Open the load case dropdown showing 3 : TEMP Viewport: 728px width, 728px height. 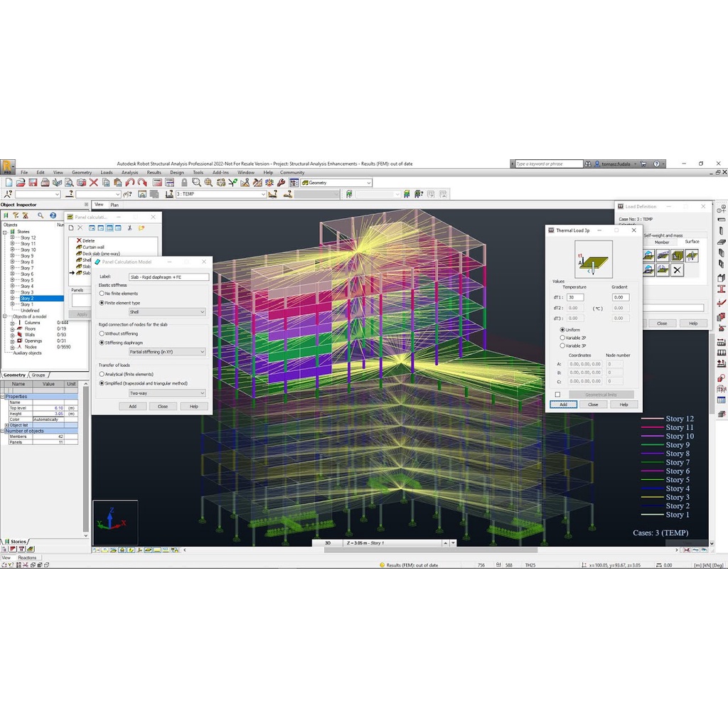[220, 194]
